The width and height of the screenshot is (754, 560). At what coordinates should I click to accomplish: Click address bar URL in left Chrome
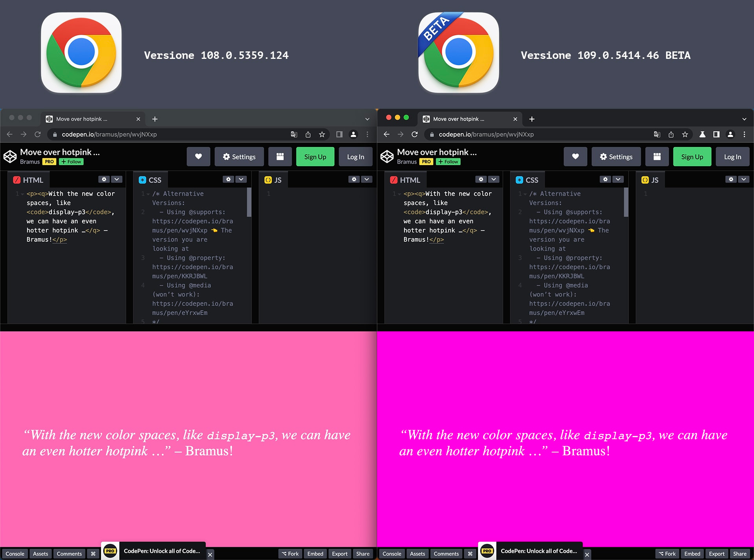pos(109,134)
